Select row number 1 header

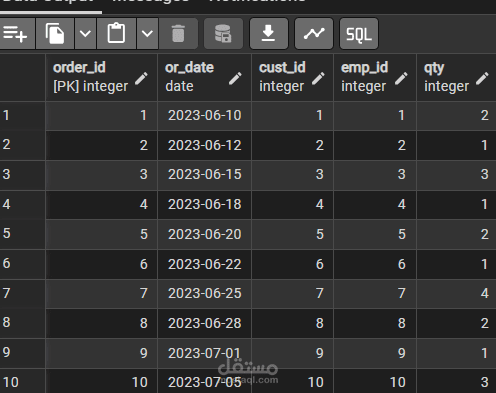[22, 115]
